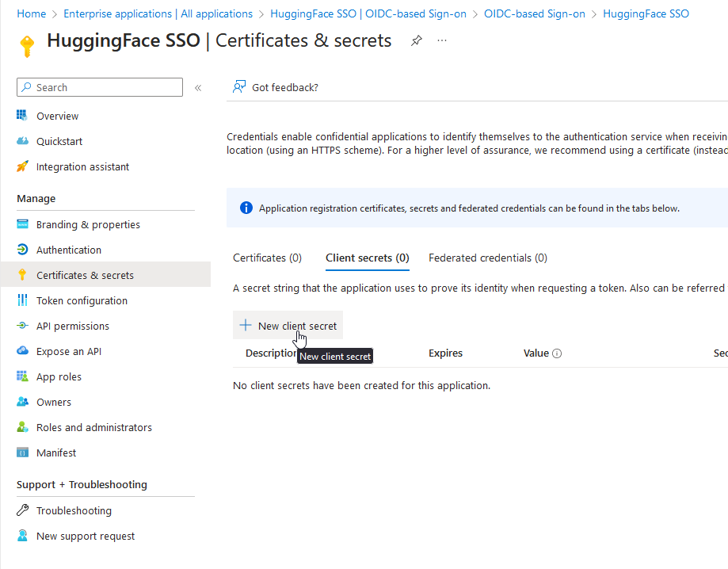The height and width of the screenshot is (569, 728).
Task: Go to Home breadcrumb link
Action: pyautogui.click(x=31, y=13)
